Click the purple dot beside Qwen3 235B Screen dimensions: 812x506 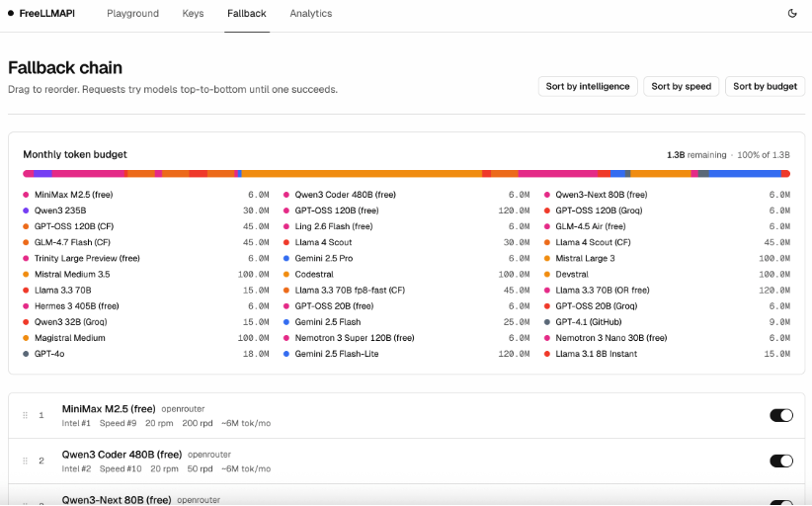click(26, 211)
